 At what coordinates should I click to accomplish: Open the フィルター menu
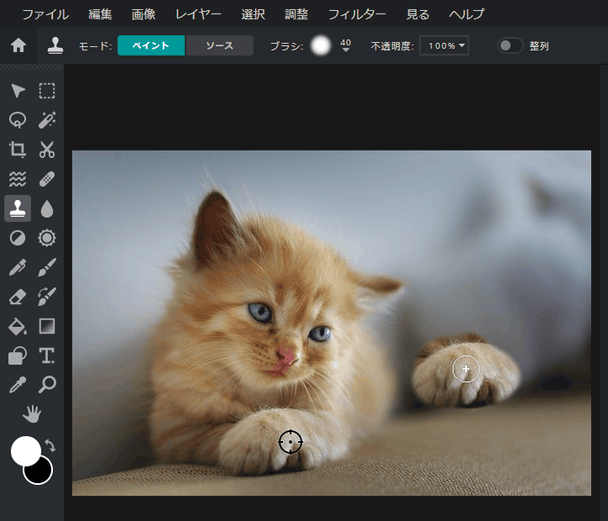coord(357,15)
